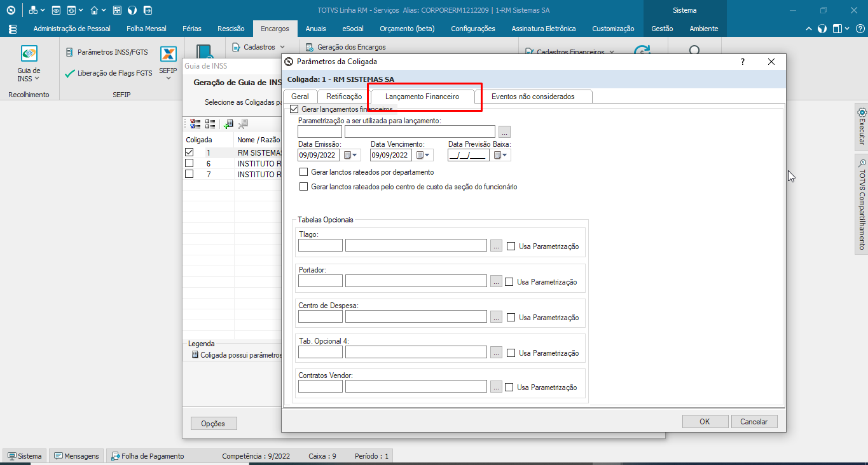Screen dimensions: 868x465
Task: Expand the home icon dropdown arrow
Action: (x=104, y=11)
